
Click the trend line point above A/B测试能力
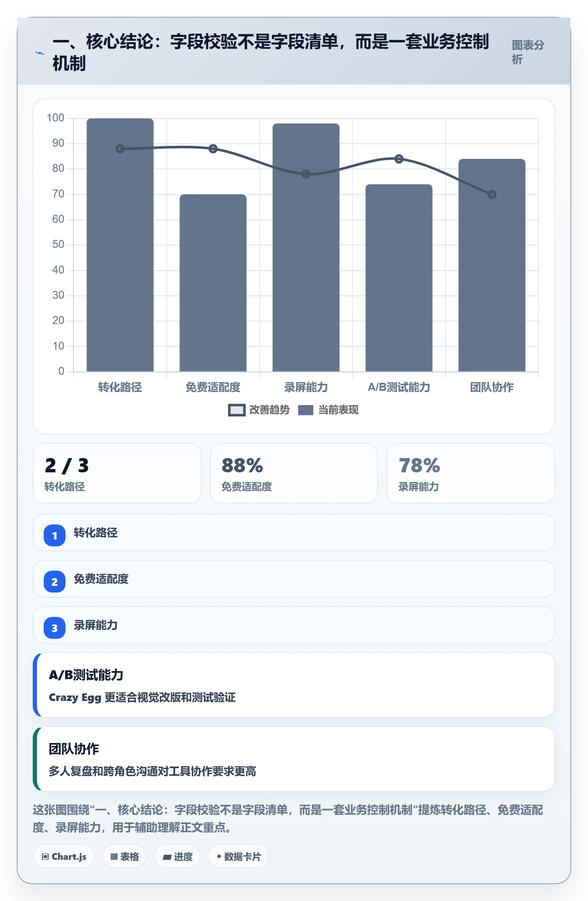pos(399,159)
